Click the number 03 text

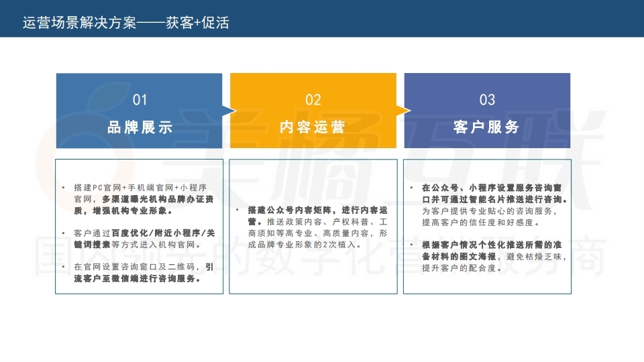487,100
